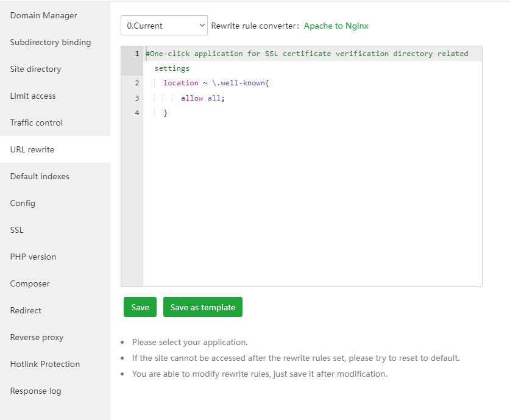This screenshot has height=420, width=510.
Task: Open the Domain Manager tab
Action: click(x=43, y=15)
